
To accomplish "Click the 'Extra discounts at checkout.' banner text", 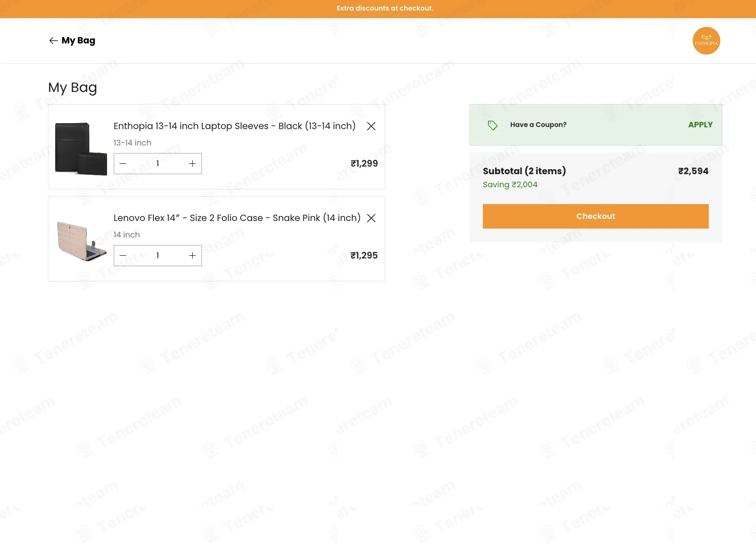I will tap(385, 8).
